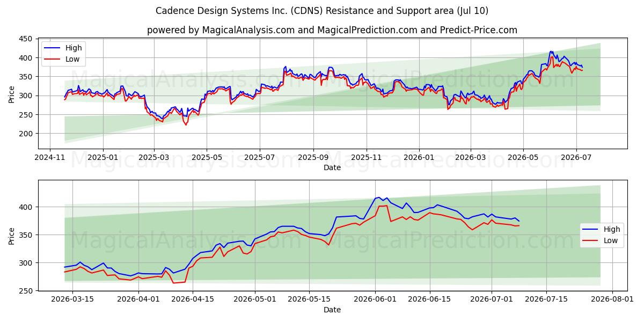Click the 400 y-axis tick in the bottom chart
644x322 pixels.
pos(26,207)
